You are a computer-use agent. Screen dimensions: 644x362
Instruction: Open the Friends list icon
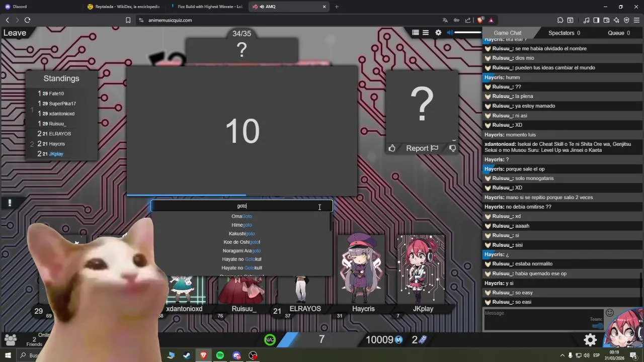click(x=10, y=340)
